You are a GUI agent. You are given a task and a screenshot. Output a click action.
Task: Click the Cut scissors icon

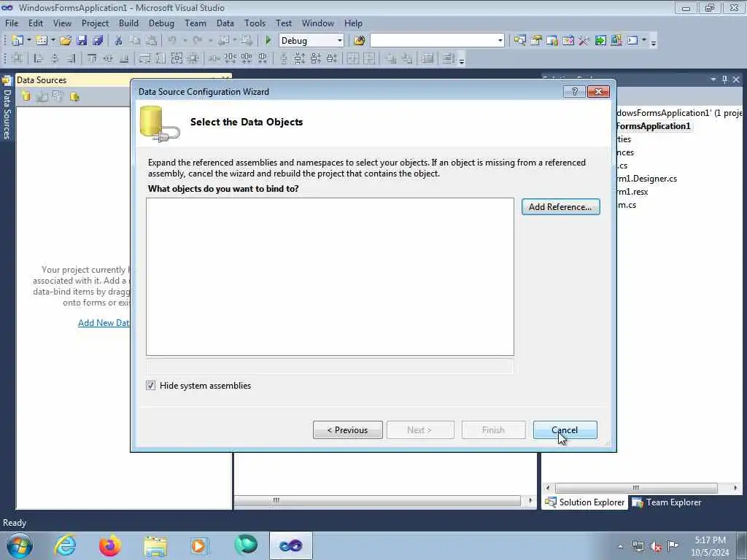[119, 41]
